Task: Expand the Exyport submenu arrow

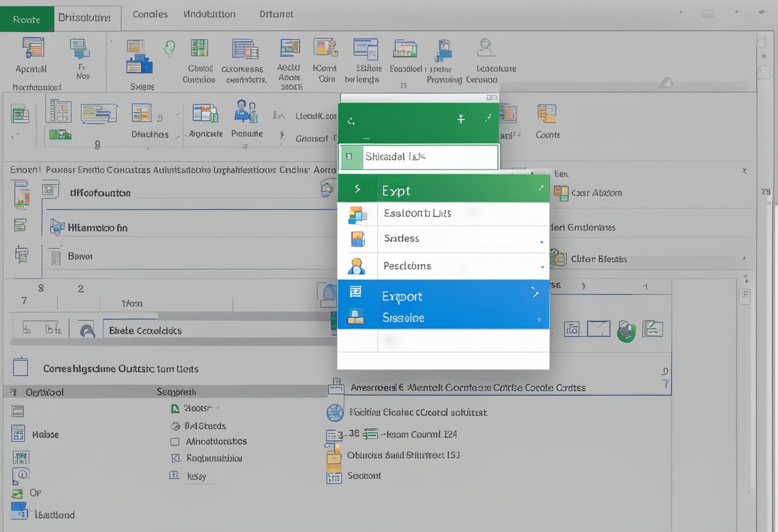Action: coord(535,293)
